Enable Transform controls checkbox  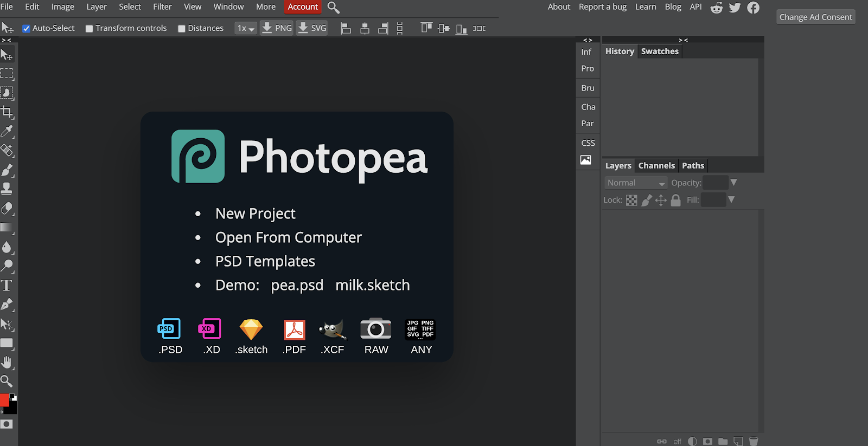point(90,29)
